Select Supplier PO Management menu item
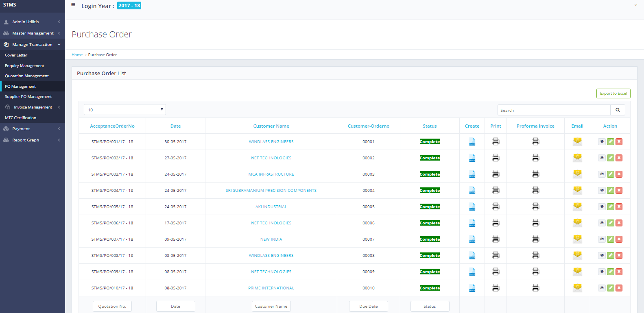This screenshot has height=313, width=644. tap(28, 97)
